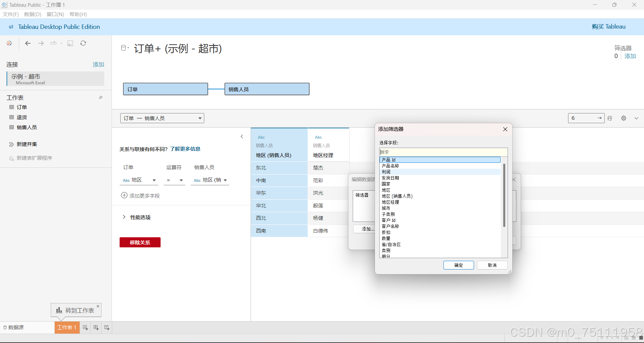Screen dimensions: 644x343
Task: Open the 订单 — 销售人员 relationship dropdown
Action: click(x=162, y=118)
